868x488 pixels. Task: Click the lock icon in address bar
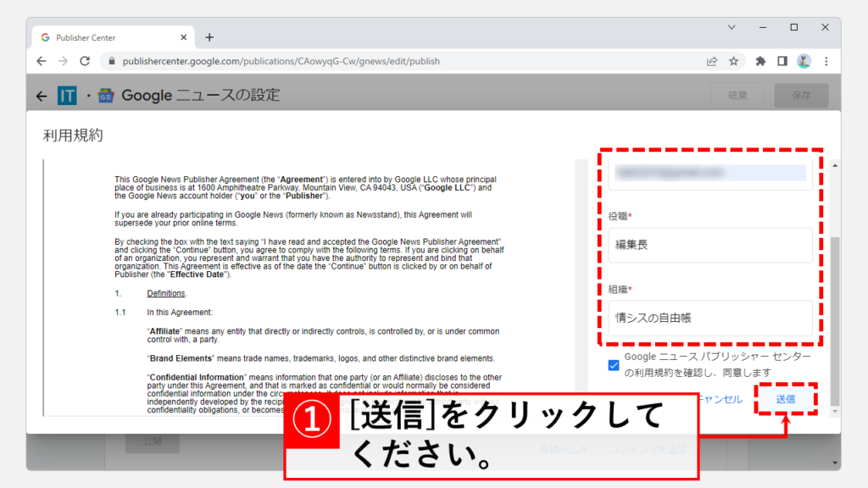(x=112, y=61)
